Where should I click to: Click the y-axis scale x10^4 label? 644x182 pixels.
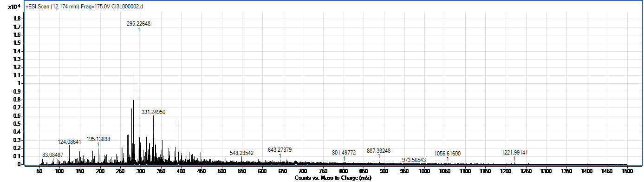(x=14, y=7)
